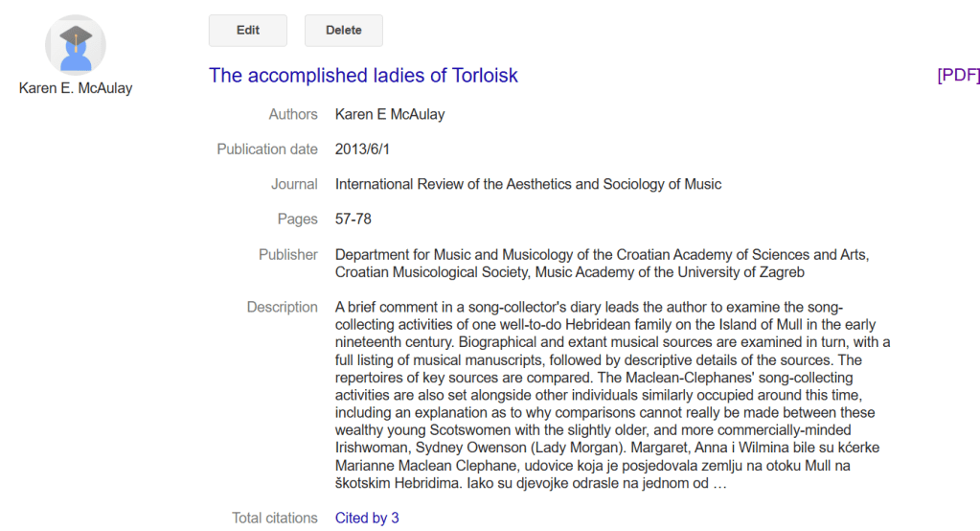
Task: View the 'Cited by 3' citations link
Action: pos(367,518)
